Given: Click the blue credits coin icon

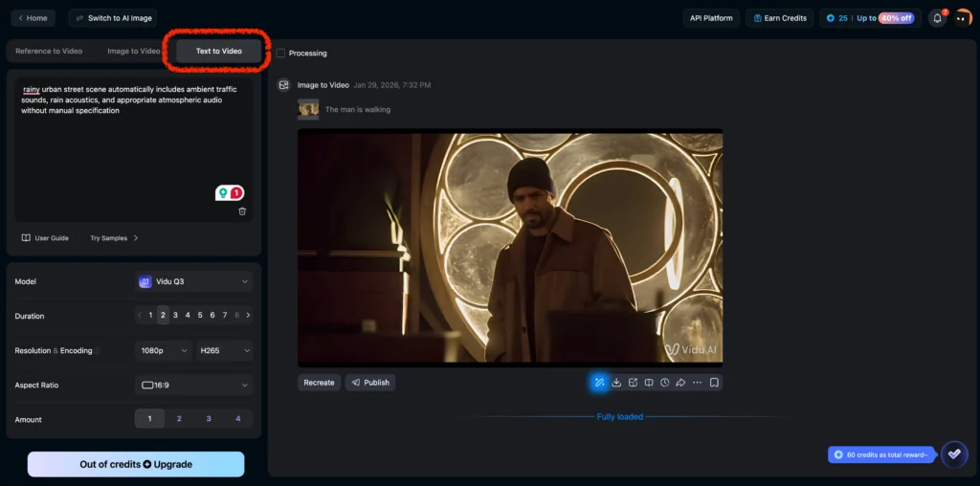Looking at the screenshot, I should coord(831,18).
